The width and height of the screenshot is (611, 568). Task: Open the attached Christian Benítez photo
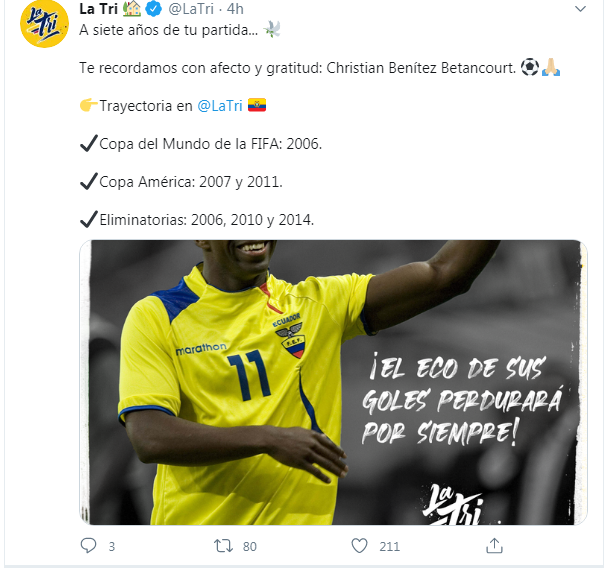333,383
